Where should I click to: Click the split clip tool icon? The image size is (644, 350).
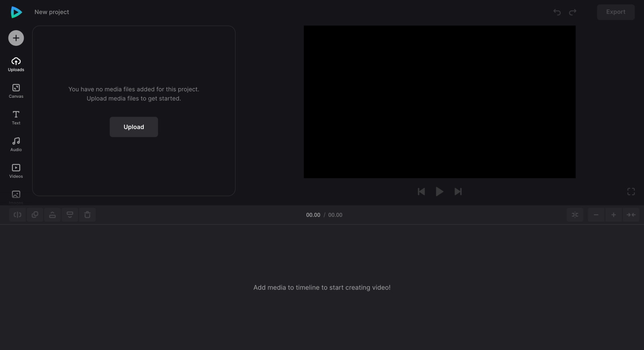point(17,215)
